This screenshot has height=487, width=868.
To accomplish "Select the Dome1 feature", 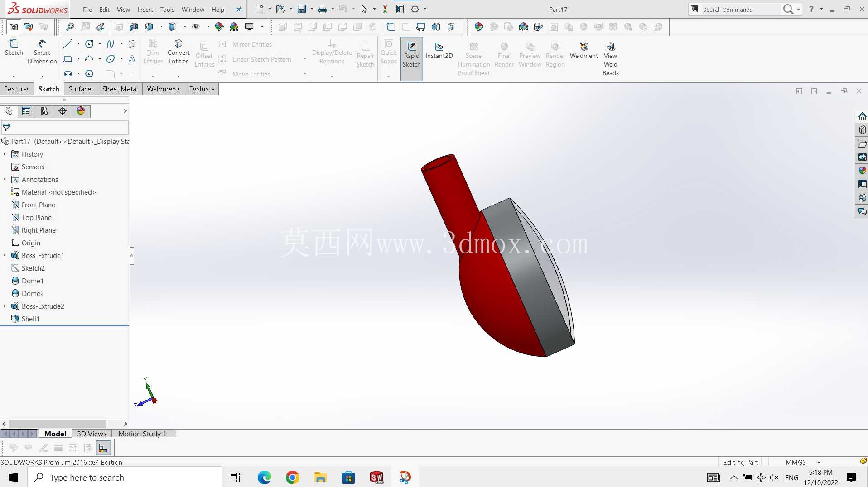I will click(33, 281).
